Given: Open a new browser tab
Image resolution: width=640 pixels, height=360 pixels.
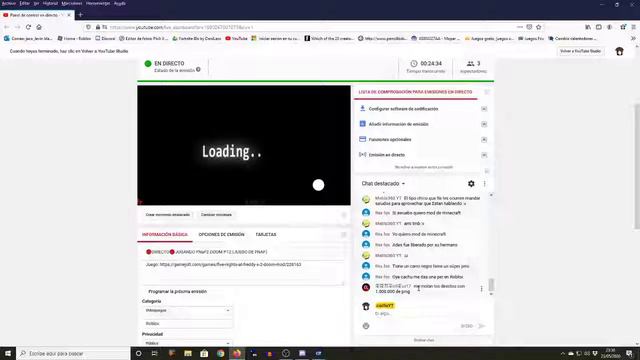Looking at the screenshot, I should click(x=80, y=15).
